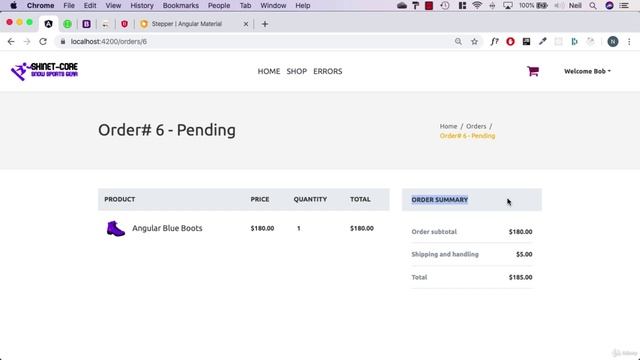Click the ORDER SUMMARY heading
The image size is (640, 360).
point(440,200)
